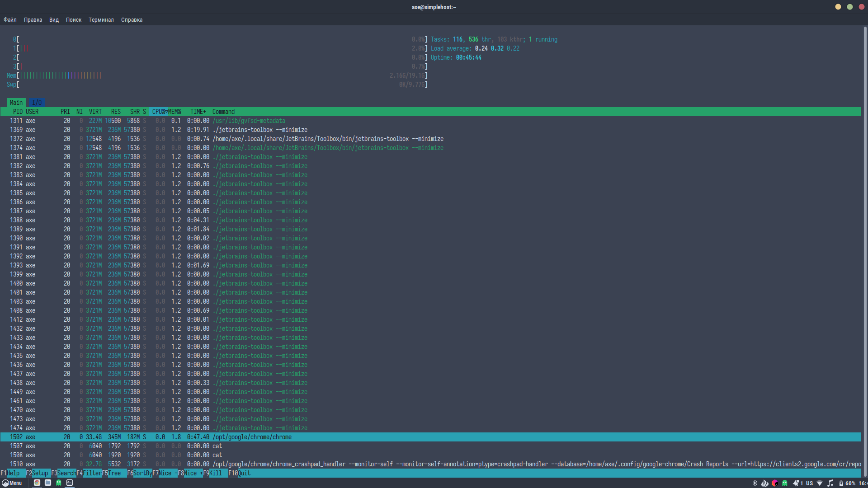Open the Терминал menu
The image size is (868, 488).
(101, 20)
